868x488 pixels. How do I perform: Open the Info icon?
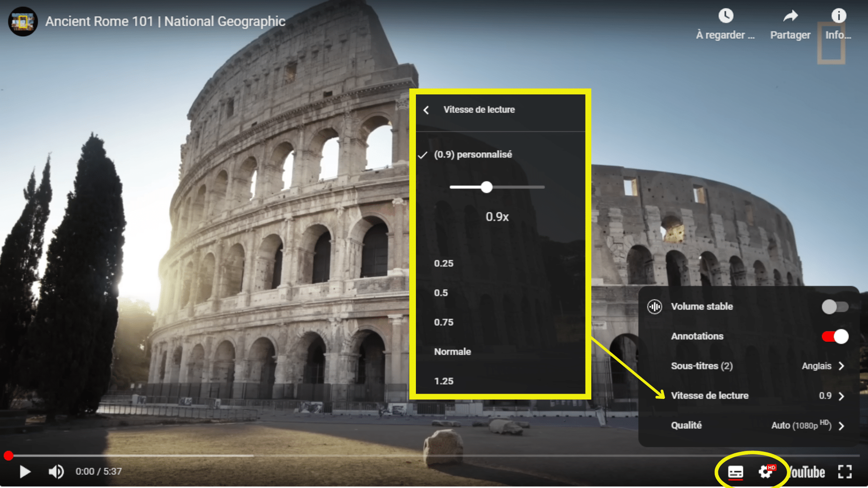839,16
